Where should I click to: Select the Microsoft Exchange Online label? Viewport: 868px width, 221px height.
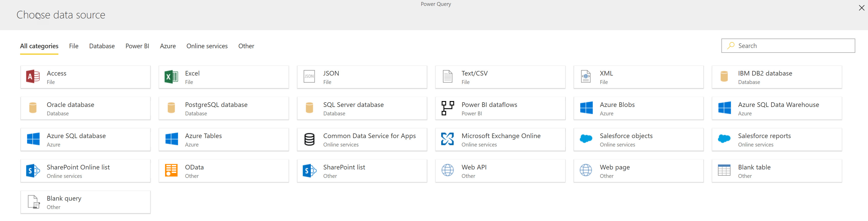[x=501, y=136]
